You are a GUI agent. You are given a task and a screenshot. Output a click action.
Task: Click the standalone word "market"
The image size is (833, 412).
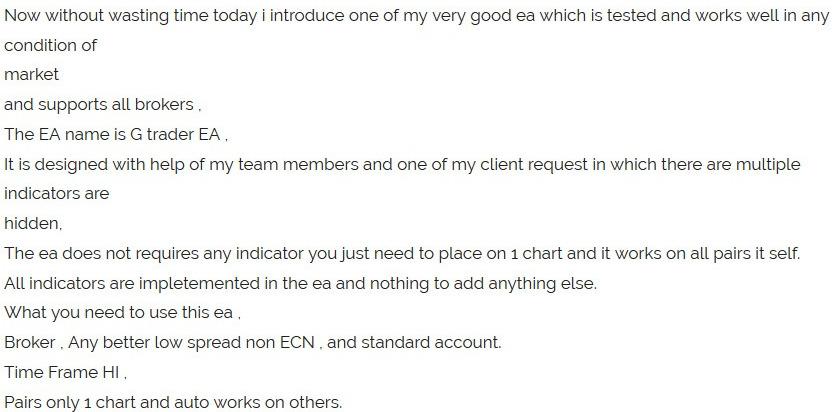click(x=31, y=75)
